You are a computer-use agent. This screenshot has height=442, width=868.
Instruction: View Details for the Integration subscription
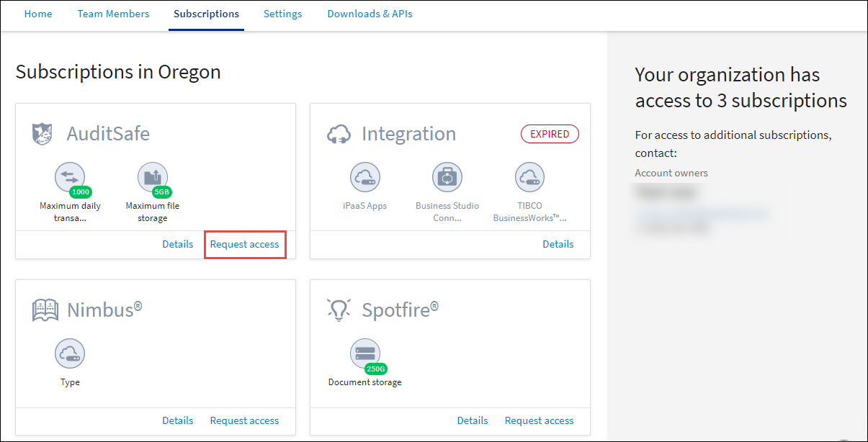[x=558, y=244]
